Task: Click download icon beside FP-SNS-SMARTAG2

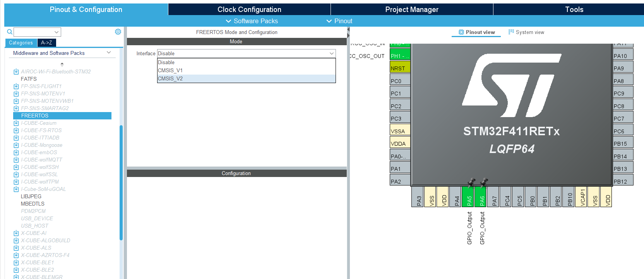Action: click(x=16, y=108)
